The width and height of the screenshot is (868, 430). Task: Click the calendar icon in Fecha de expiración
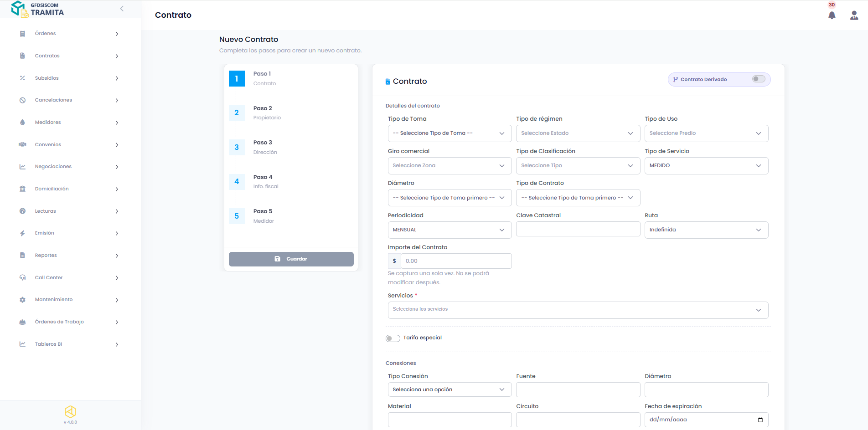point(760,420)
